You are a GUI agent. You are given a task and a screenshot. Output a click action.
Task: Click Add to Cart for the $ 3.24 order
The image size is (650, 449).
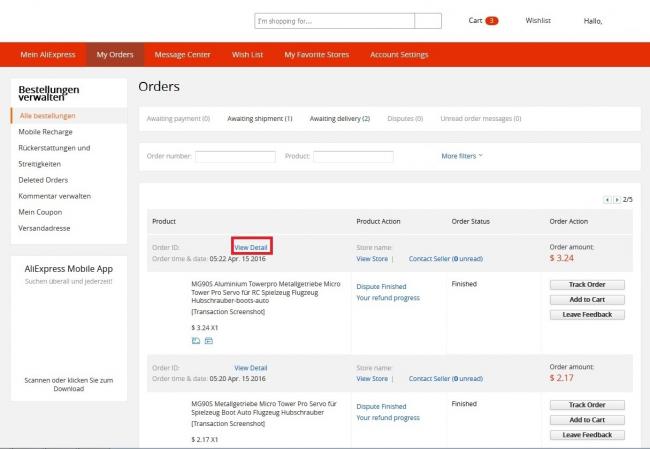(x=587, y=299)
